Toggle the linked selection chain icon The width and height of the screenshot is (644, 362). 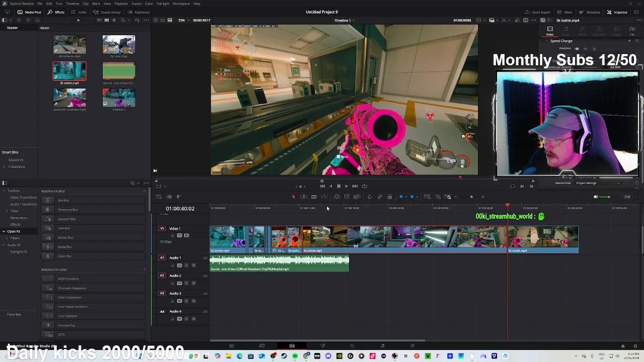(x=380, y=197)
